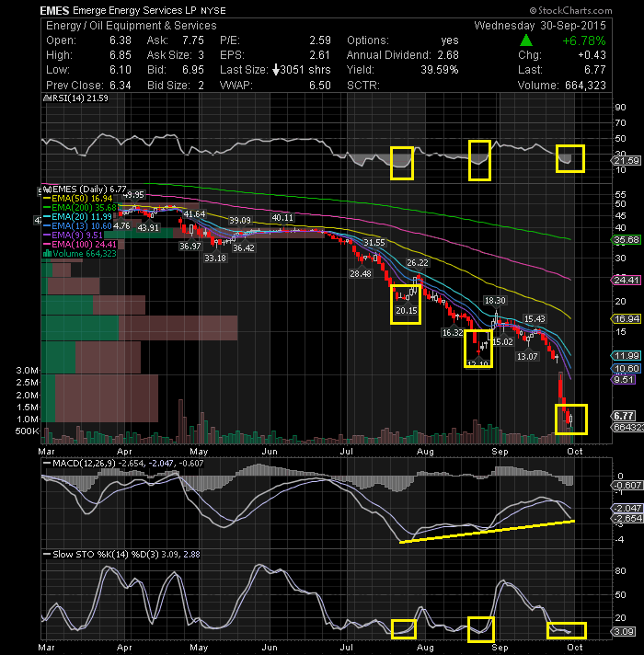Click the P/E value 2.59
644x655 pixels.
coord(320,40)
